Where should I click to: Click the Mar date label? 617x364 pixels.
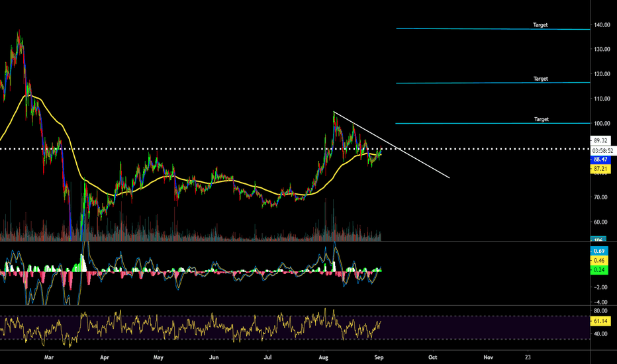point(49,357)
